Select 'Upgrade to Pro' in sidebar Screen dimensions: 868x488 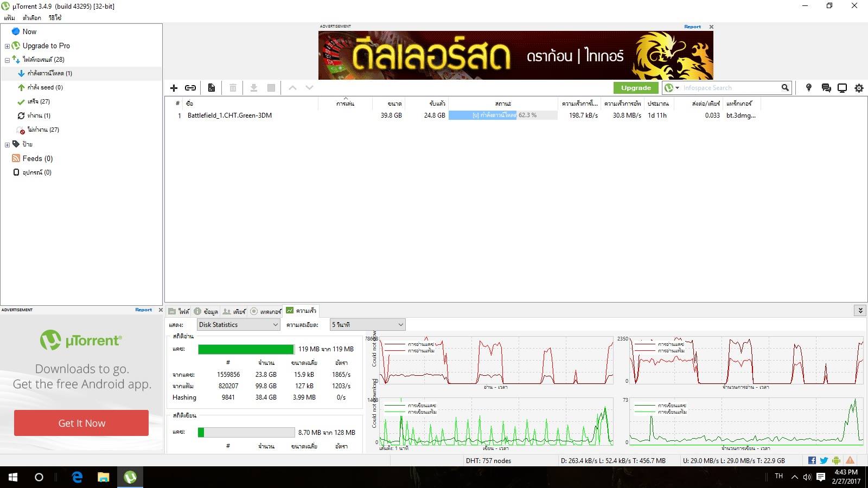point(46,46)
